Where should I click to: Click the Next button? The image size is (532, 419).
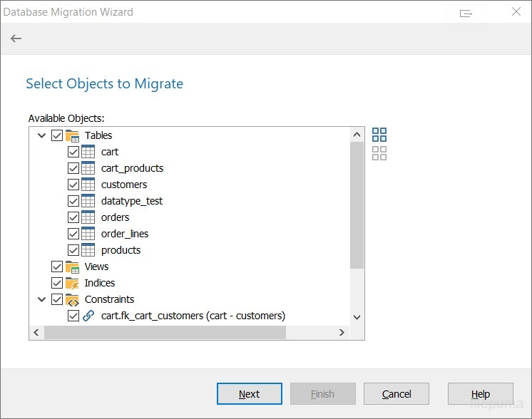coord(249,394)
